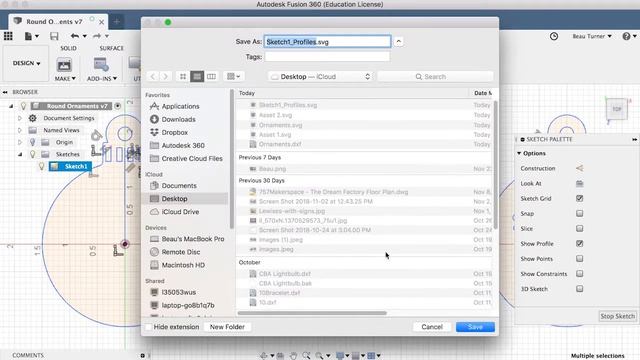Switch save dialog to column view

[211, 76]
